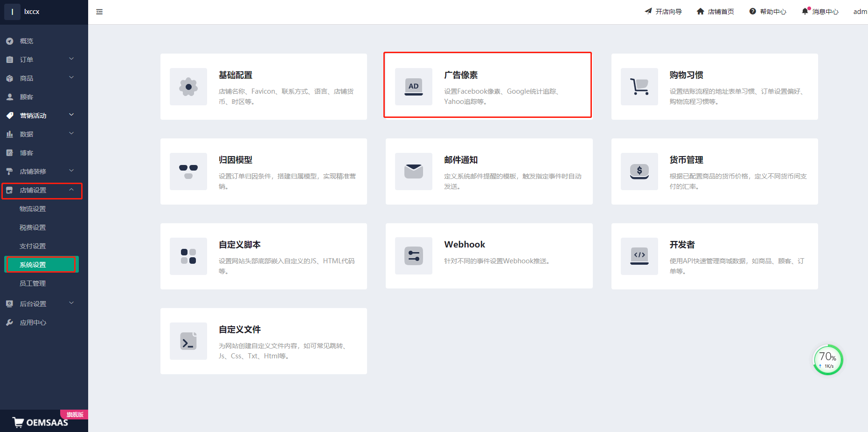Viewport: 868px width, 432px height.
Task: Click the 店铺装修 paint roller icon
Action: [9, 171]
